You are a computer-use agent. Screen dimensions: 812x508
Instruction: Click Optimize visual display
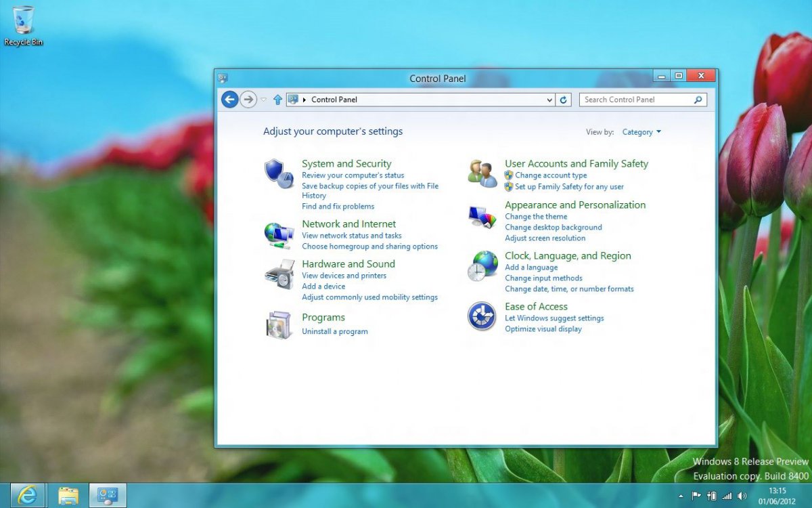(x=543, y=329)
